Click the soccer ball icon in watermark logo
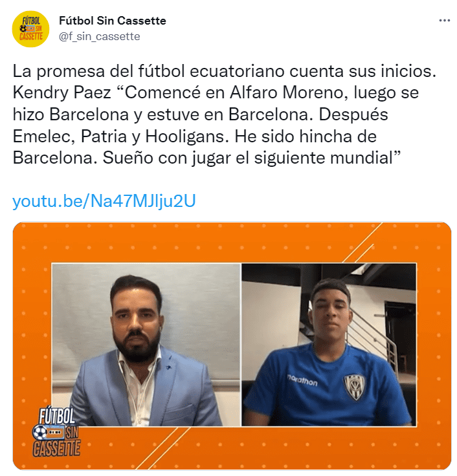457x476 pixels. click(x=39, y=432)
